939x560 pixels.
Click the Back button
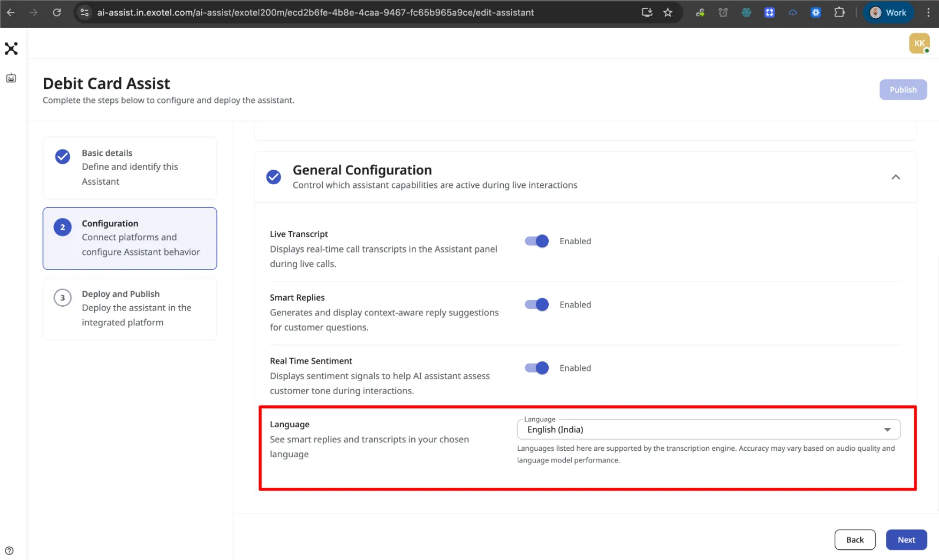coord(855,540)
